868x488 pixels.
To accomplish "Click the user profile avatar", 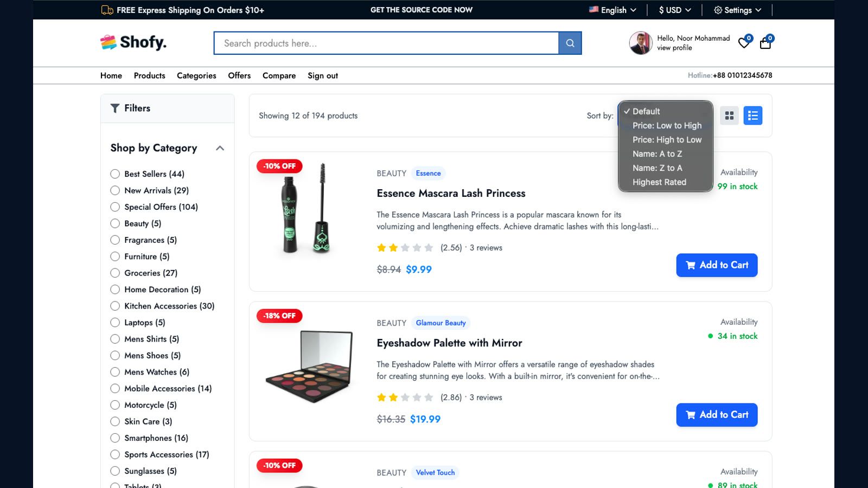I will coord(641,43).
